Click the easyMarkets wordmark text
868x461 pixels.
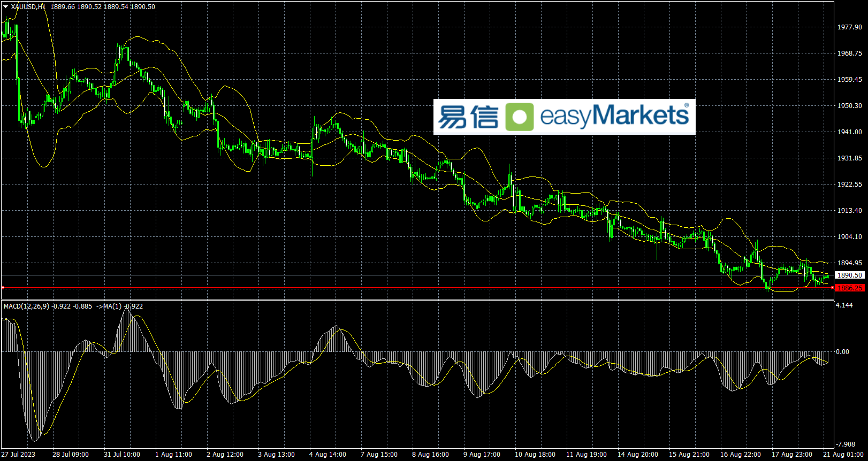(614, 116)
